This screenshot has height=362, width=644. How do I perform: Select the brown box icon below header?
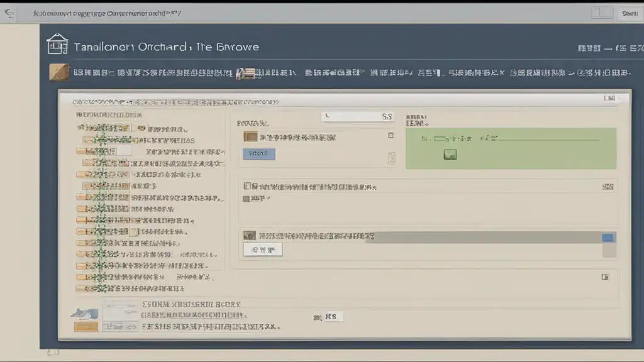[59, 72]
